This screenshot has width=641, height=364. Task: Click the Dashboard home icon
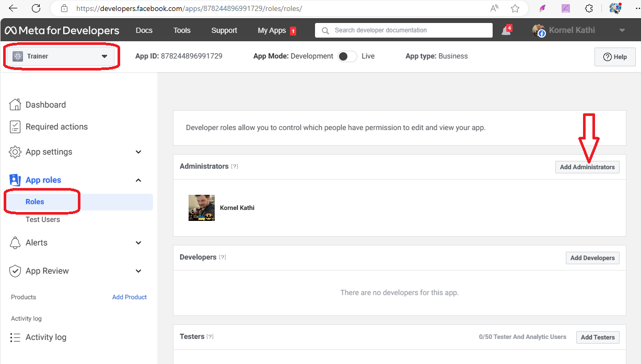(16, 104)
